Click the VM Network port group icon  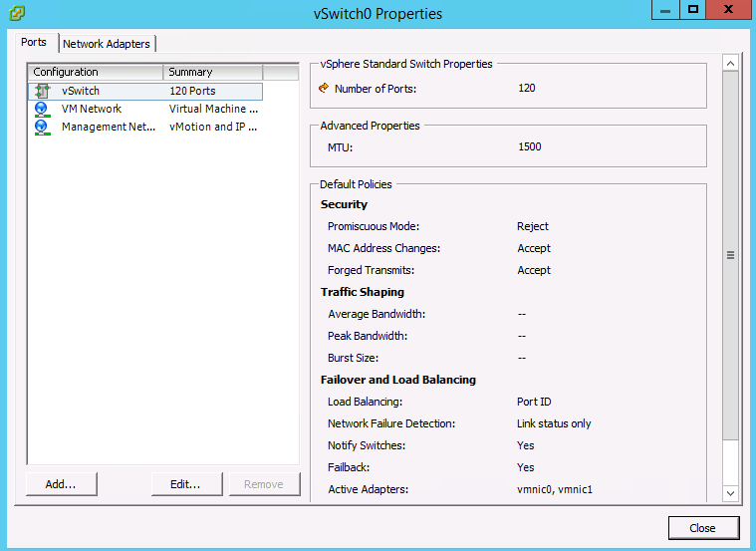tap(42, 109)
